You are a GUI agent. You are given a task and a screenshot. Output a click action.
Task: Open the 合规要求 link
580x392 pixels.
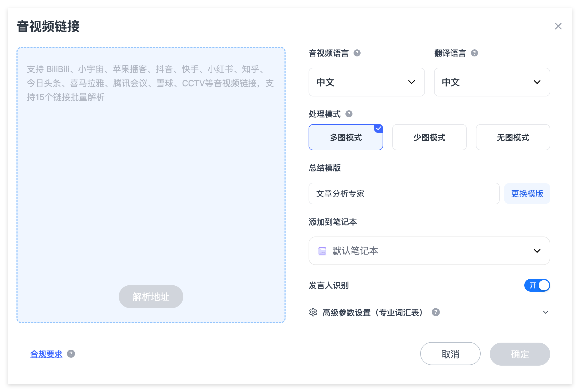tap(46, 354)
